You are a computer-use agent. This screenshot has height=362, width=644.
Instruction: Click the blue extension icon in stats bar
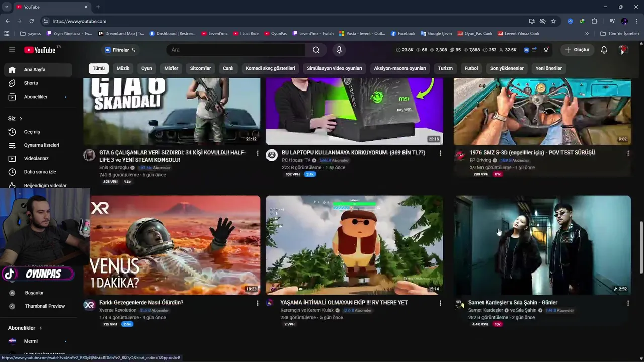pyautogui.click(x=526, y=50)
